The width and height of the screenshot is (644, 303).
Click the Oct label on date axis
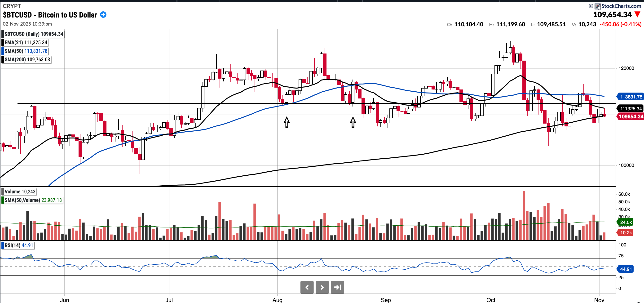(491, 300)
